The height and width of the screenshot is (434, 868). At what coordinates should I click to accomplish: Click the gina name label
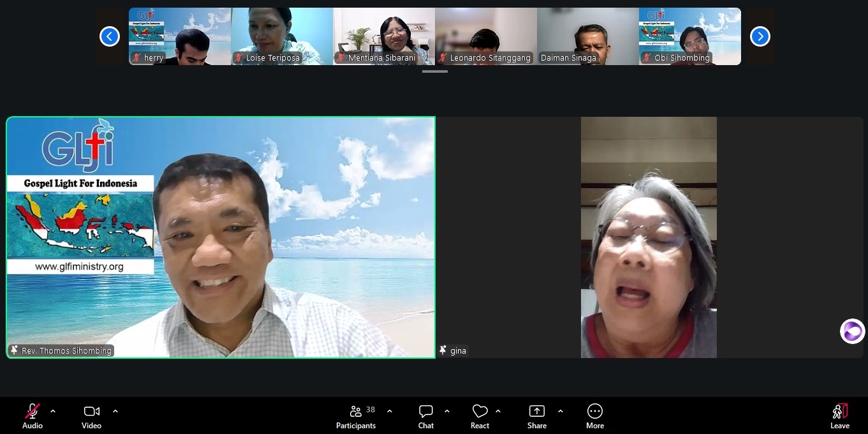coord(458,351)
